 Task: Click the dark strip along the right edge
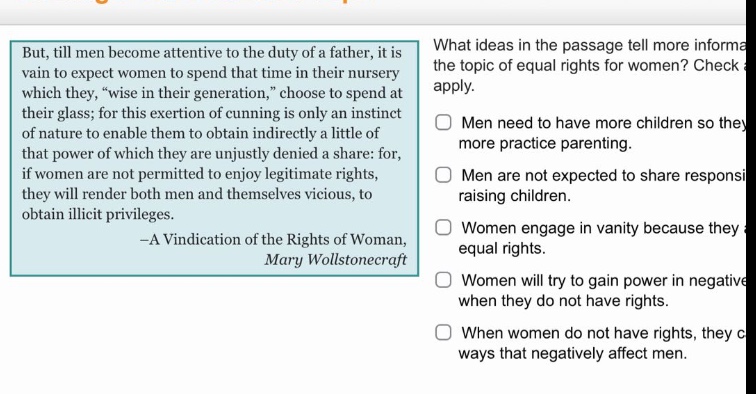pos(751,197)
